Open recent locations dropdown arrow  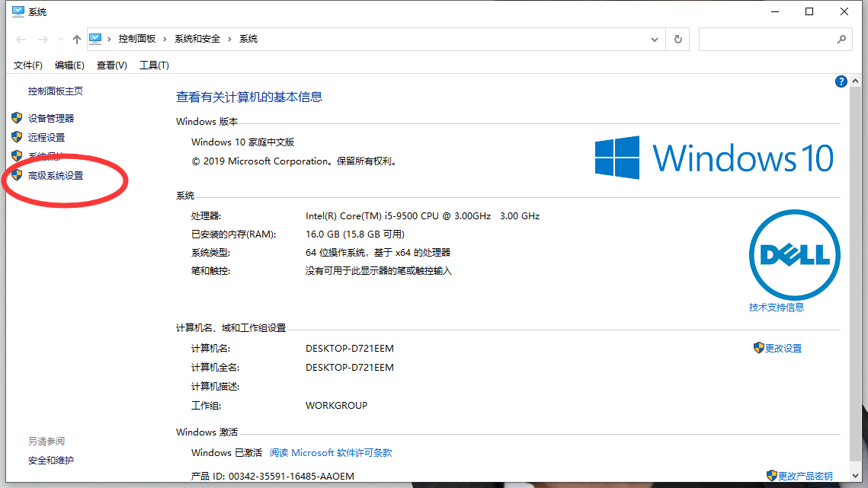pos(61,40)
